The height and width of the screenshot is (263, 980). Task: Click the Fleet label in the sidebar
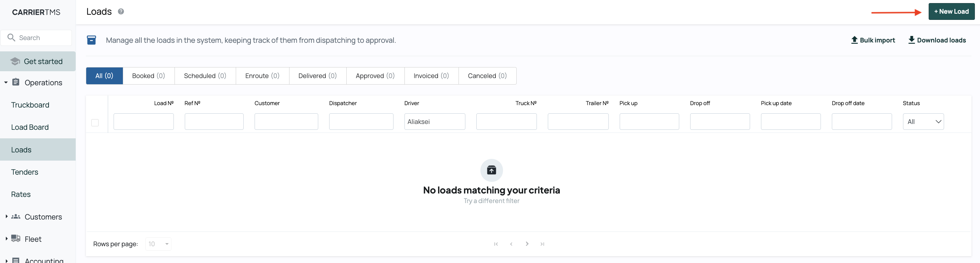pos(33,239)
